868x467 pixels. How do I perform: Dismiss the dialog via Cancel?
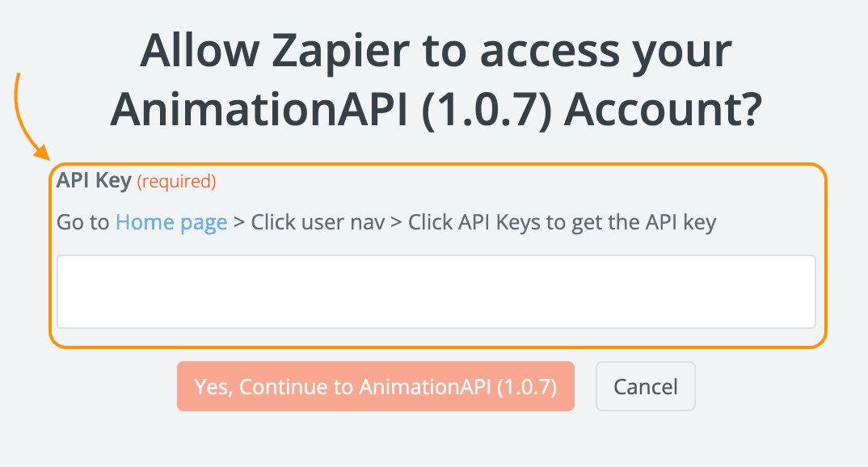click(645, 386)
